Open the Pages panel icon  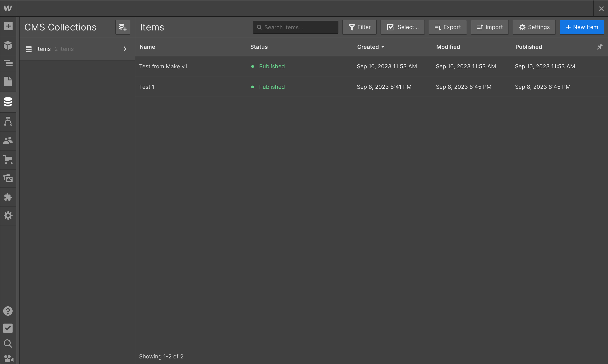(x=8, y=81)
